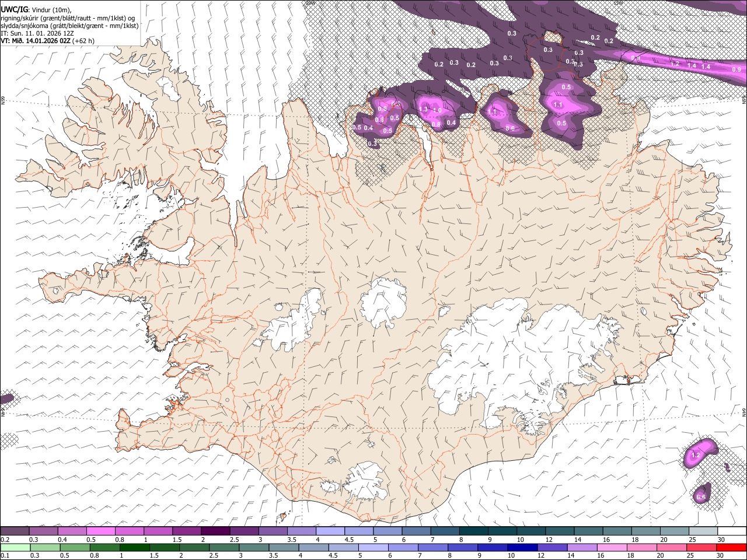This screenshot has height=560, width=747.
Task: Click the 0.2 dusky purple swatch on upper scale
Action: click(15, 531)
